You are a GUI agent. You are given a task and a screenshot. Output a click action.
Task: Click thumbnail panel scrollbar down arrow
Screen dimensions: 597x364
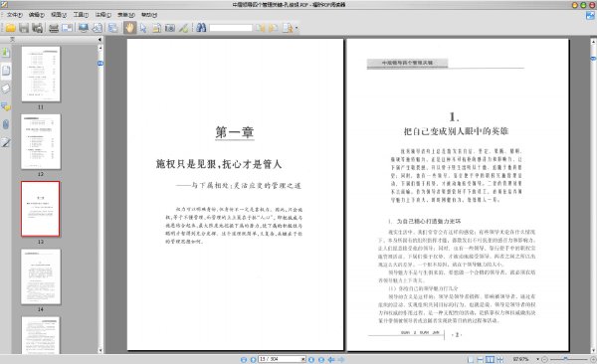[x=100, y=351]
